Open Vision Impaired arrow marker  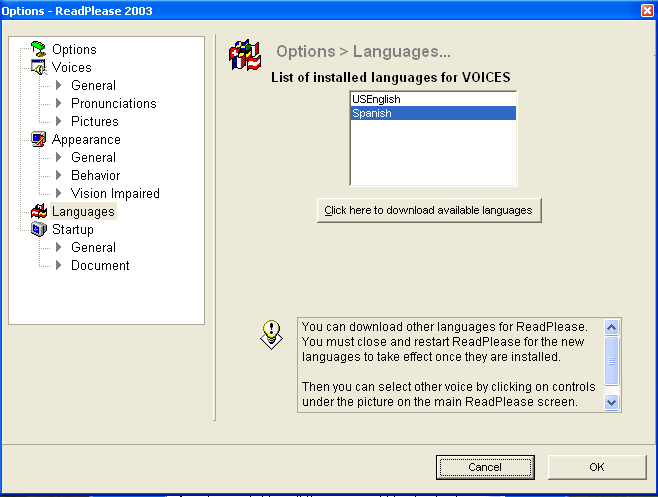point(59,193)
